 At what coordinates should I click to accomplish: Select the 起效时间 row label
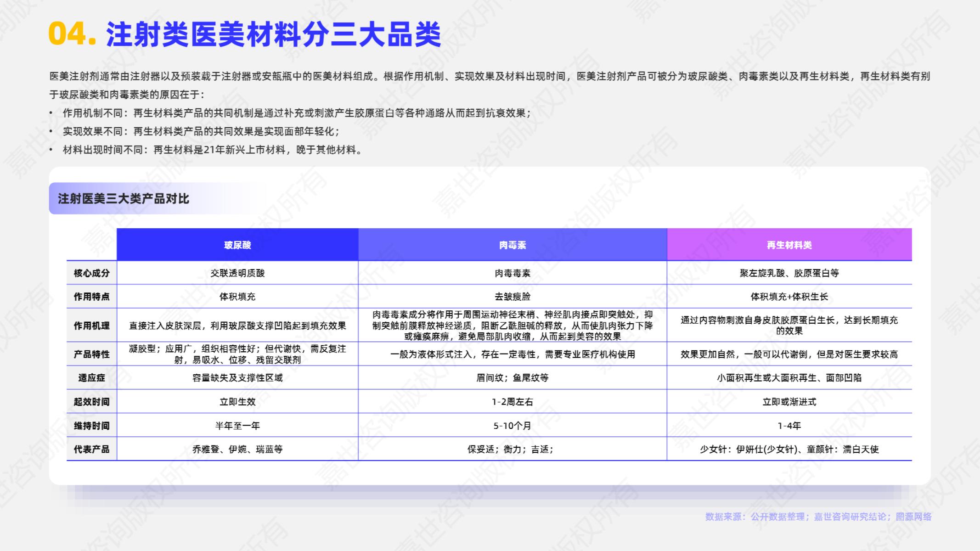(x=92, y=402)
